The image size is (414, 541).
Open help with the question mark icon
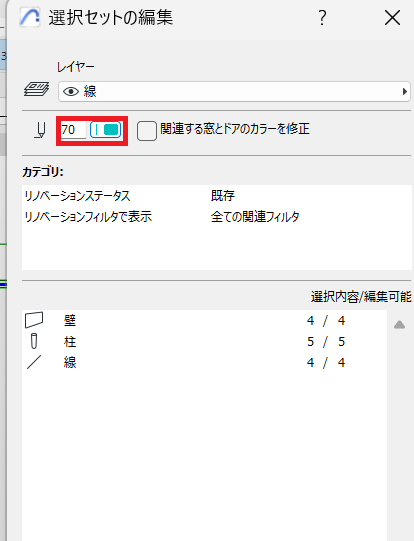coord(322,18)
